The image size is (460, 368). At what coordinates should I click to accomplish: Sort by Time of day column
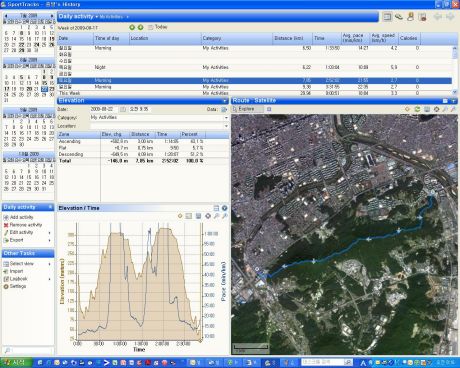(x=111, y=38)
